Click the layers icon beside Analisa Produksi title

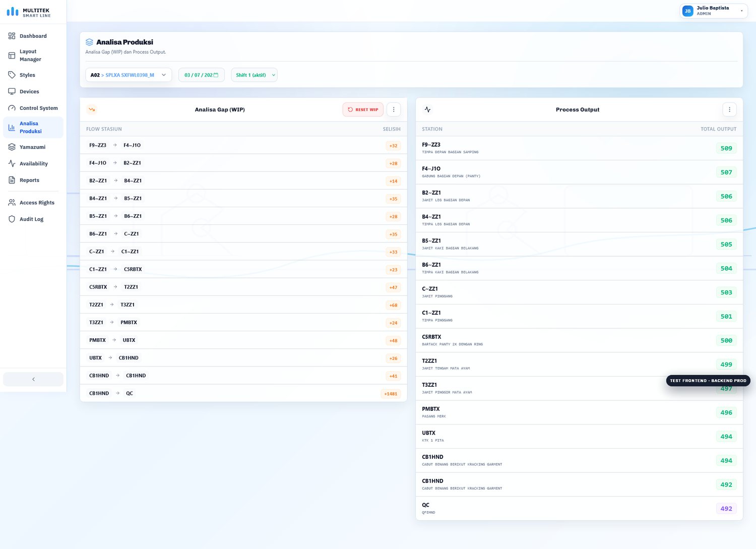point(89,42)
